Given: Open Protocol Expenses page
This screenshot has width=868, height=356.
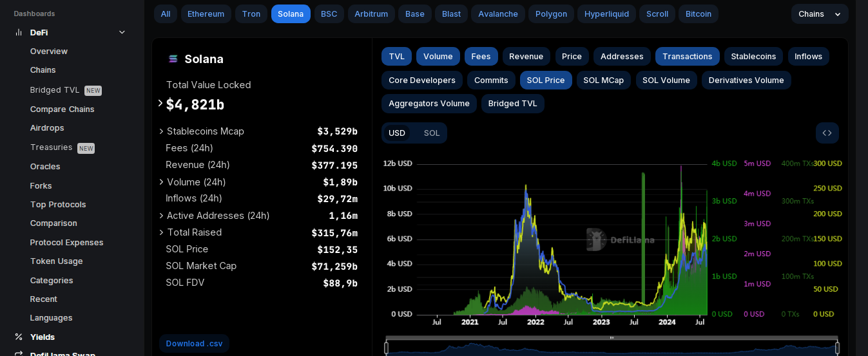Looking at the screenshot, I should tap(67, 243).
